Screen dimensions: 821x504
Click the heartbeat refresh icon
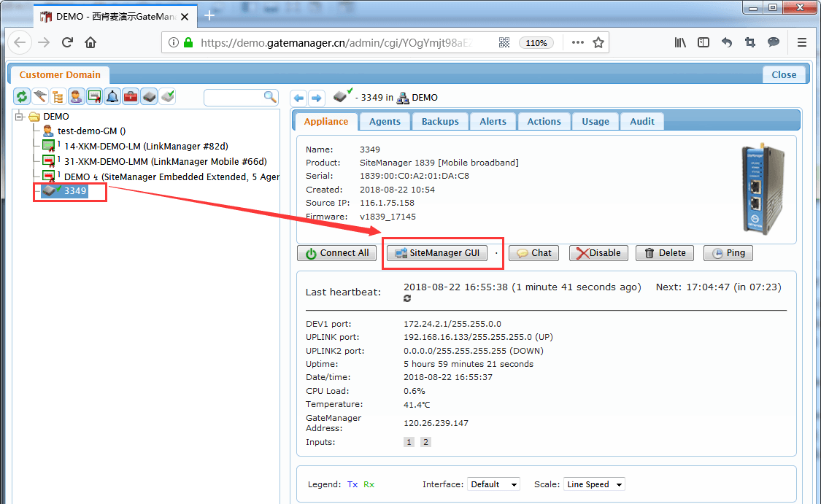(x=407, y=298)
